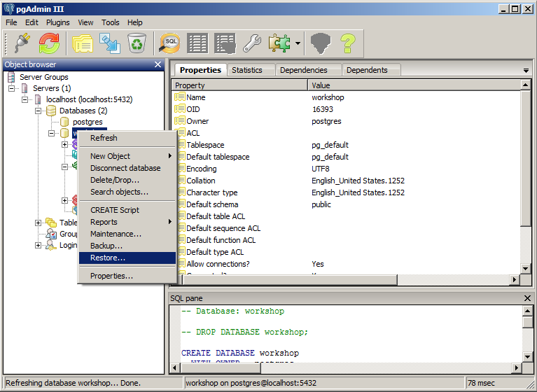Click the filtered data view icon
Screen dimensions: 537x392
click(225, 43)
